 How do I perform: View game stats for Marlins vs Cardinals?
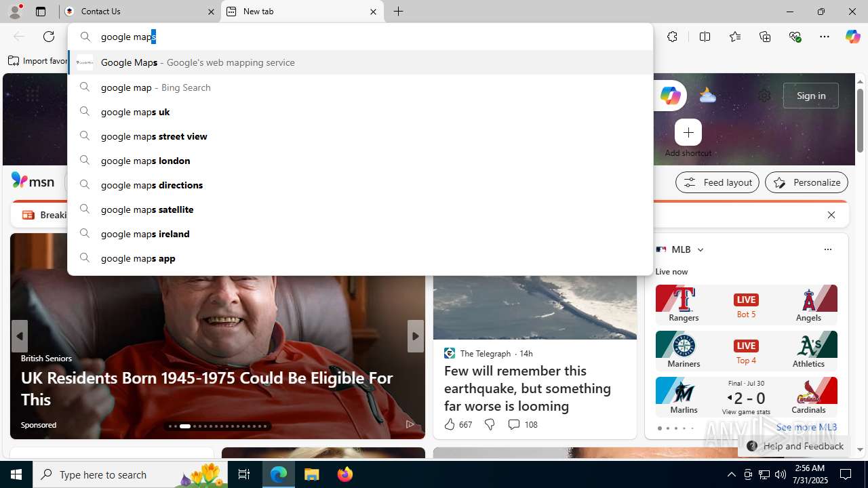click(x=746, y=411)
